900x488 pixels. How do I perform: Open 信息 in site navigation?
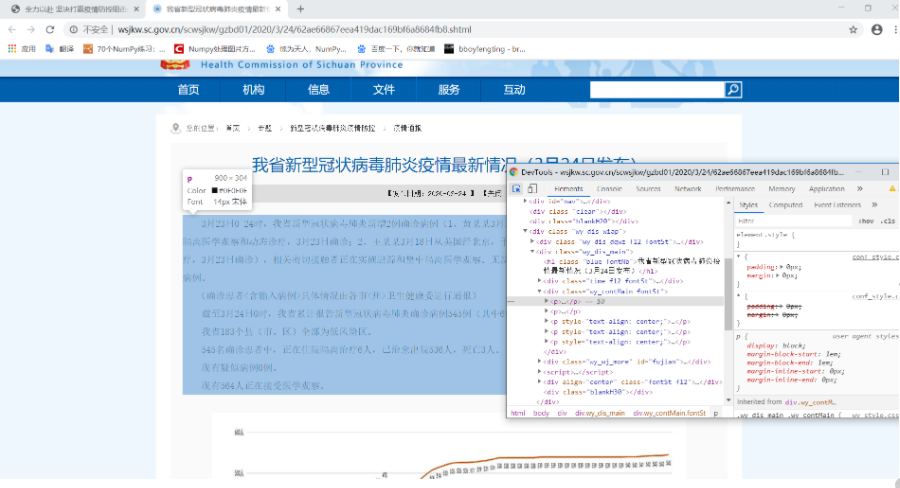click(318, 90)
